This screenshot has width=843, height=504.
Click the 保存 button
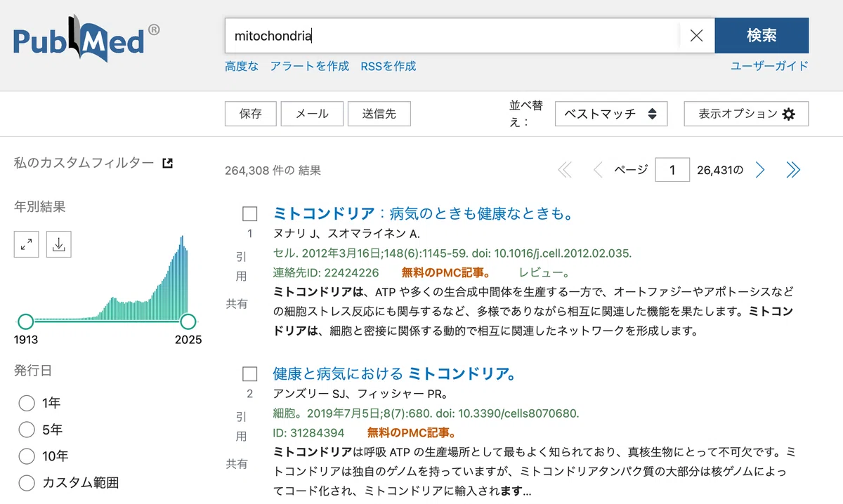pyautogui.click(x=250, y=114)
